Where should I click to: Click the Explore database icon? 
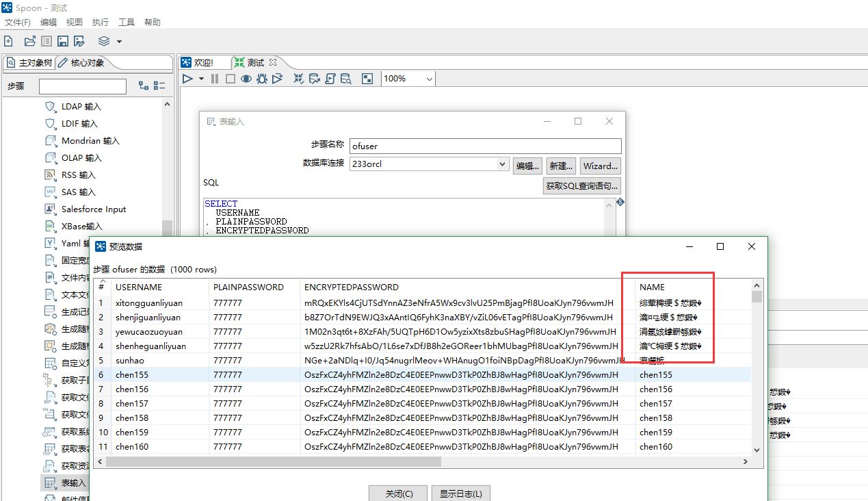coord(346,79)
